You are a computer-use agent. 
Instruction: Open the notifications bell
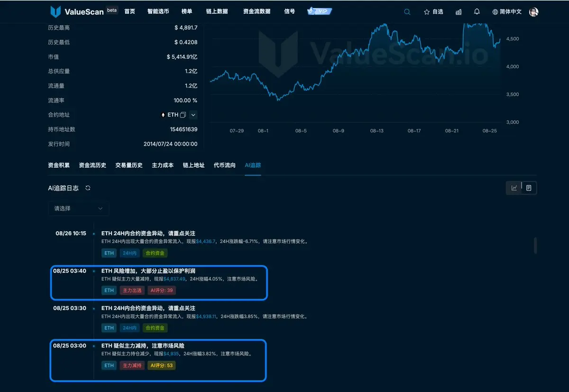[x=477, y=12]
